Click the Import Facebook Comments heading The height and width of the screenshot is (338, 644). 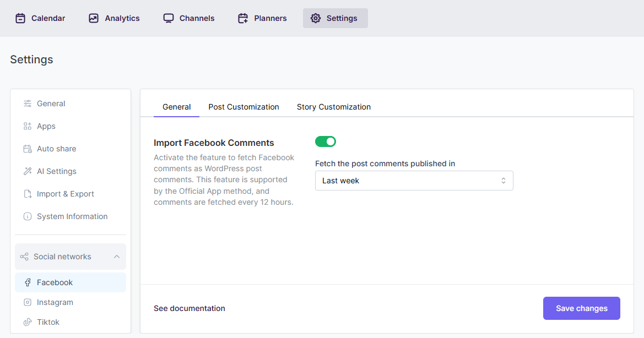tap(214, 143)
